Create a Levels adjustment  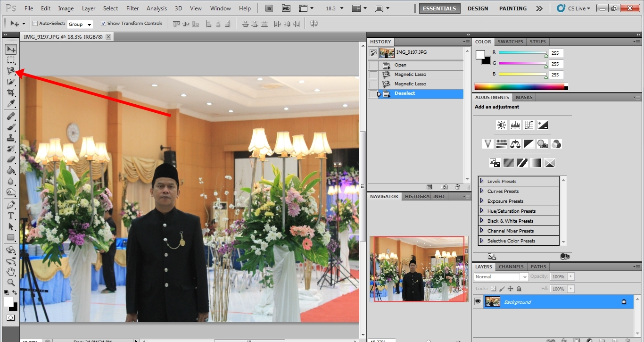click(515, 125)
